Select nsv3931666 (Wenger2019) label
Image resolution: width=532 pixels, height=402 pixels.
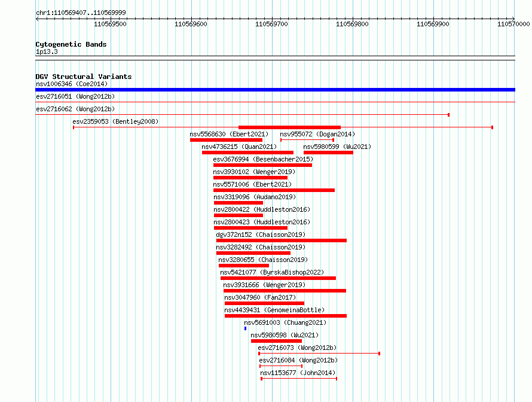pos(264,285)
